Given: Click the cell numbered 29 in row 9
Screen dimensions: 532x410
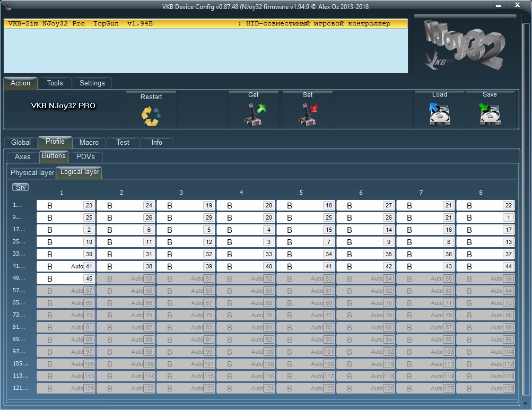Looking at the screenshot, I should click(186, 217).
